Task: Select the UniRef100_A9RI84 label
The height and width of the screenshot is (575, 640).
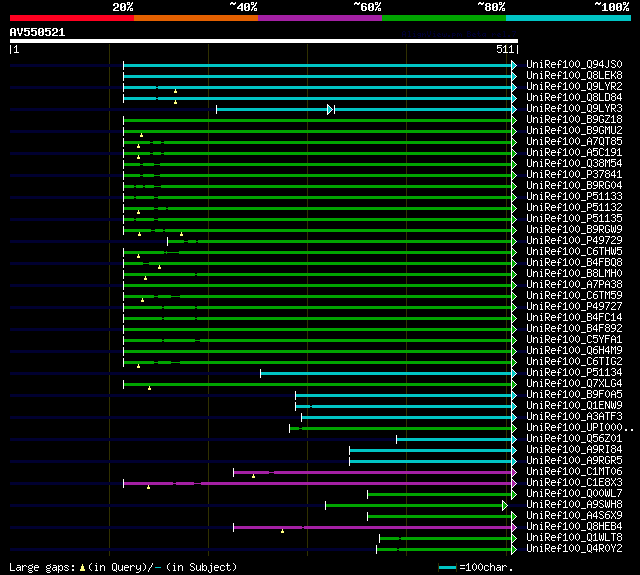Action: [574, 450]
